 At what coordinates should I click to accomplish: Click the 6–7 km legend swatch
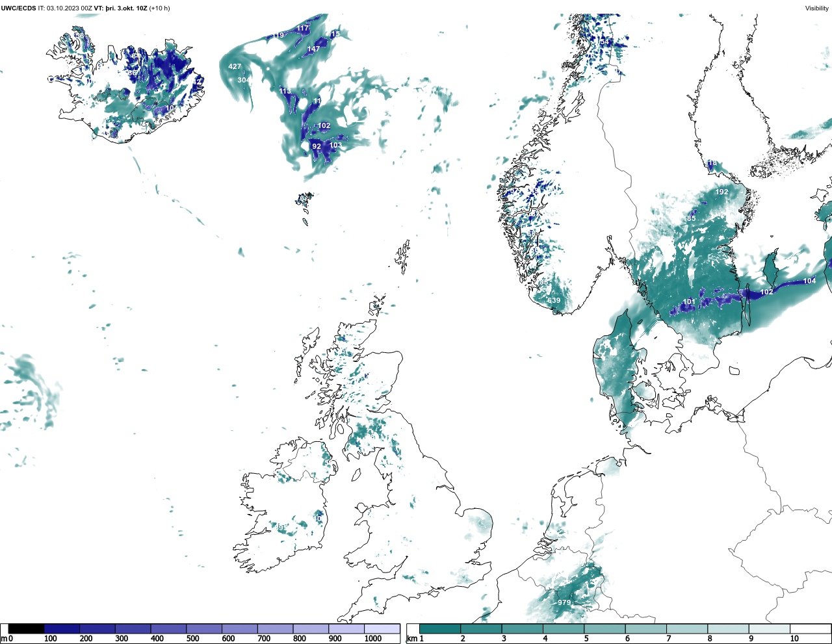point(645,628)
